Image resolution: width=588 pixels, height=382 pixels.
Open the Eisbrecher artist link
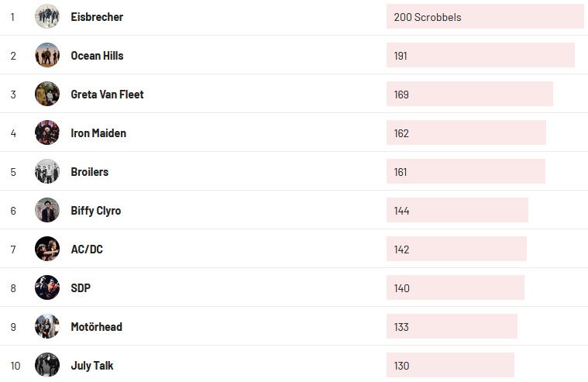(97, 17)
